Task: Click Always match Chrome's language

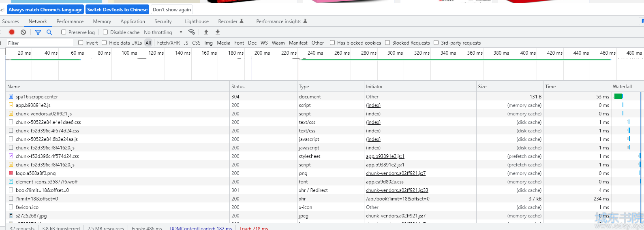Action: (x=45, y=10)
